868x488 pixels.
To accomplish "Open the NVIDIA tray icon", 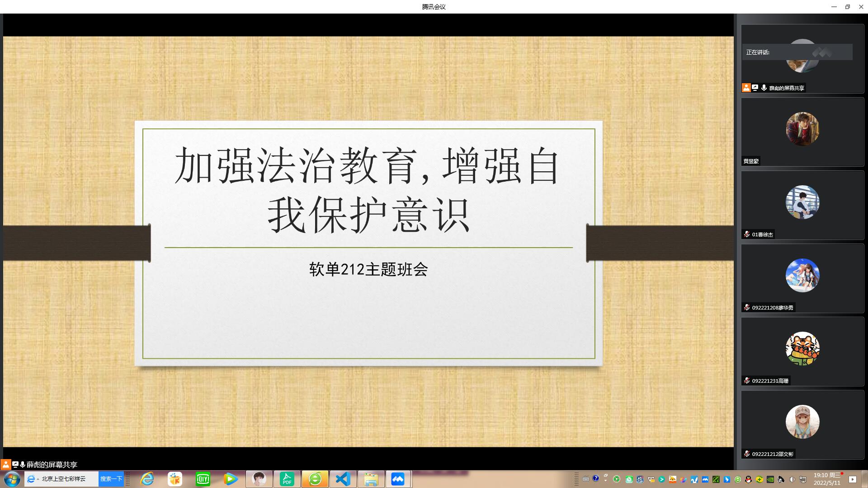I will 770,479.
